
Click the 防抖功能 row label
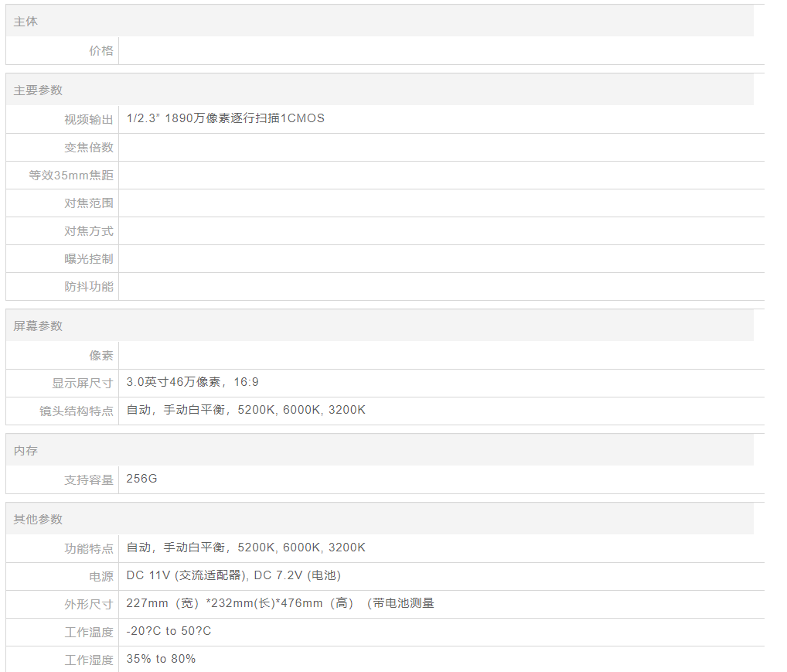pyautogui.click(x=88, y=286)
